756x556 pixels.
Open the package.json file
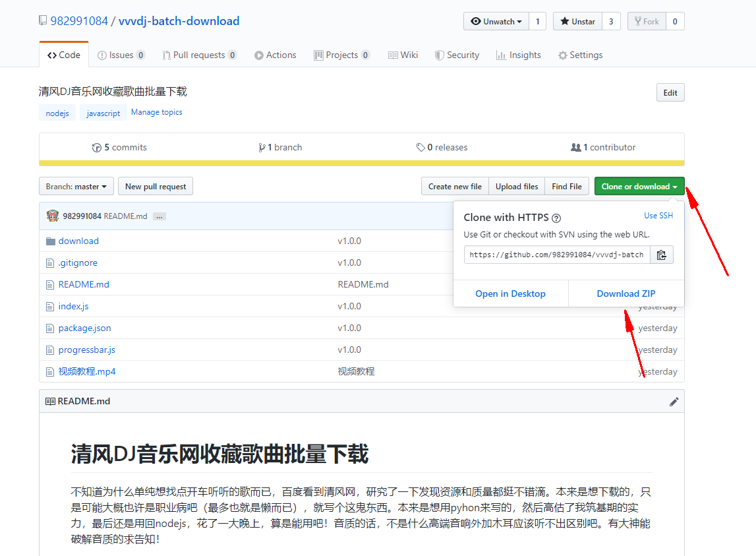pos(84,328)
